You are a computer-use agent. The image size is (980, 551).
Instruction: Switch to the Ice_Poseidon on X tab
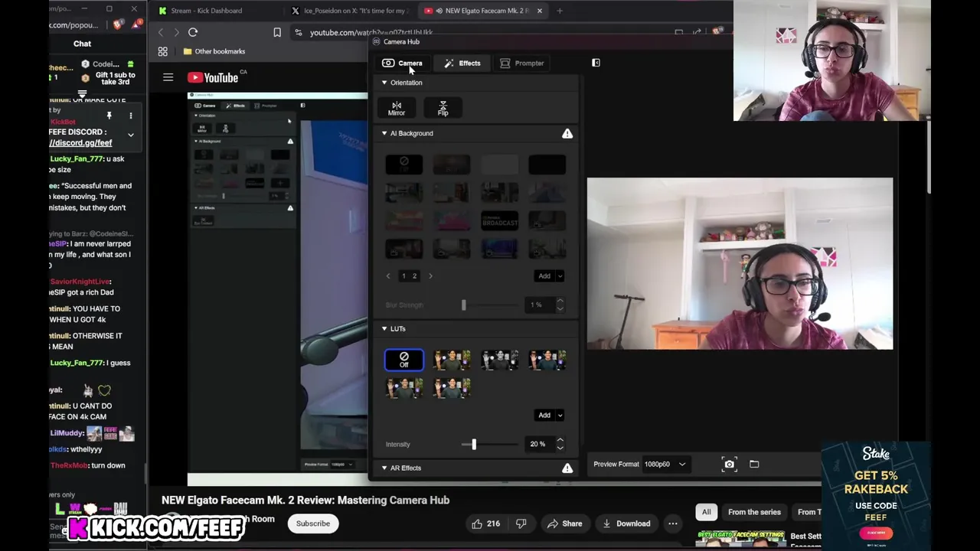click(351, 11)
